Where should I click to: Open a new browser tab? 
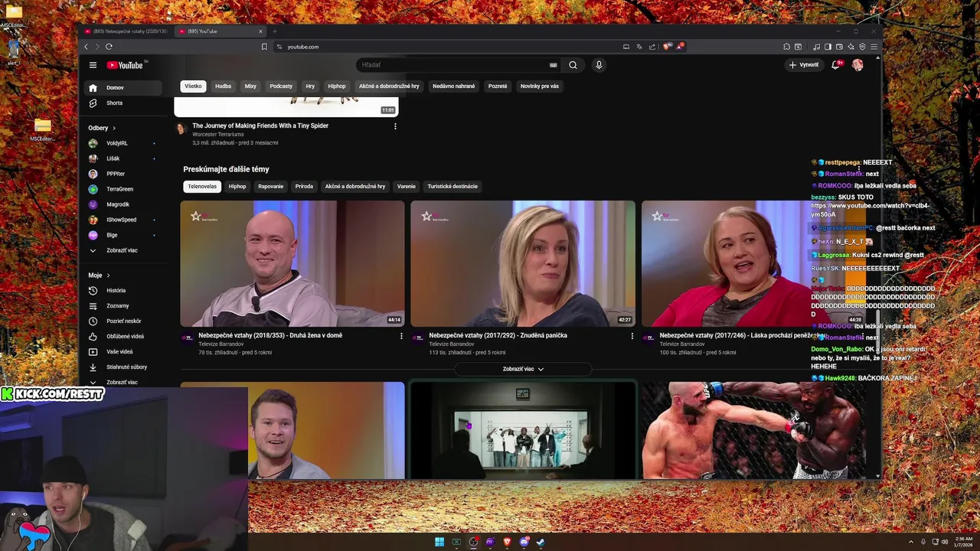274,31
